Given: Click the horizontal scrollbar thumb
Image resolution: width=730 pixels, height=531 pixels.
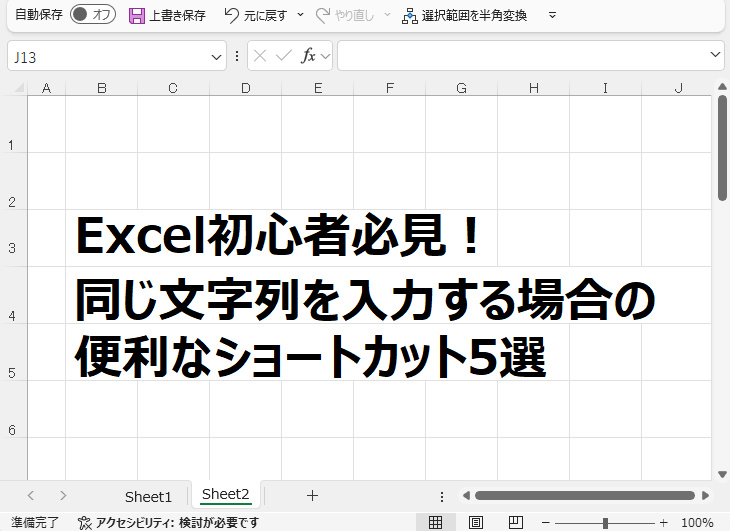Looking at the screenshot, I should [x=585, y=496].
